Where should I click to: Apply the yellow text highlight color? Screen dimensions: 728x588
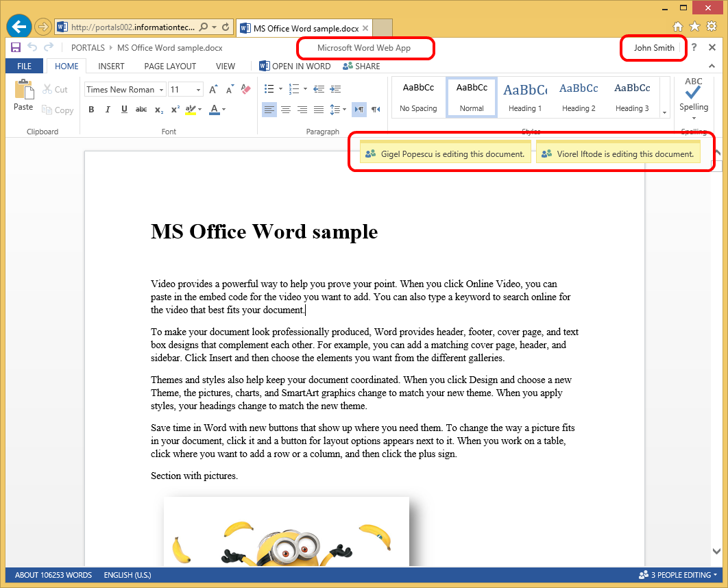pos(191,110)
